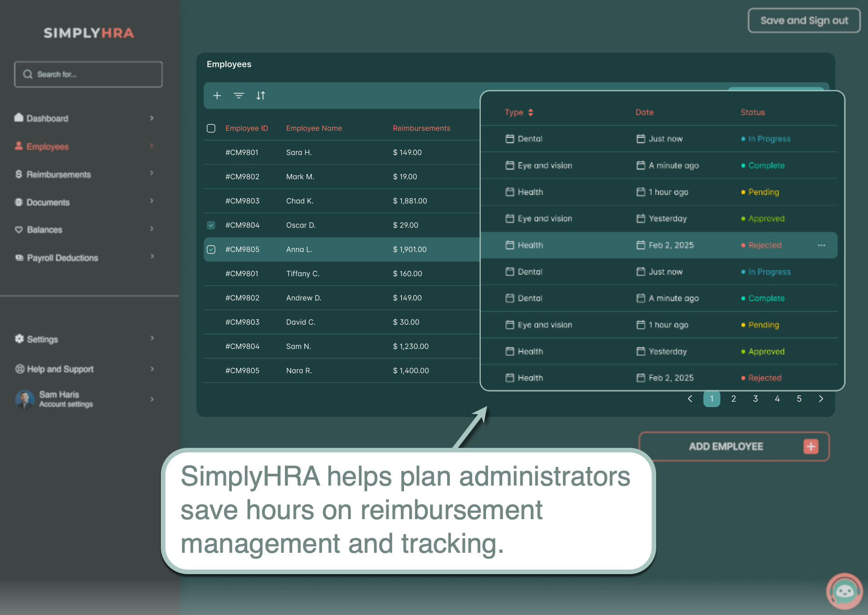
Task: Open the Dashboard menu item
Action: click(x=47, y=119)
